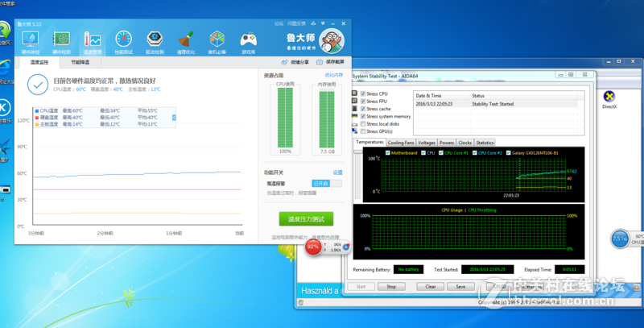The image size is (644, 328).
Task: Toggle 高温报警 已开启 switch
Action: [x=327, y=183]
